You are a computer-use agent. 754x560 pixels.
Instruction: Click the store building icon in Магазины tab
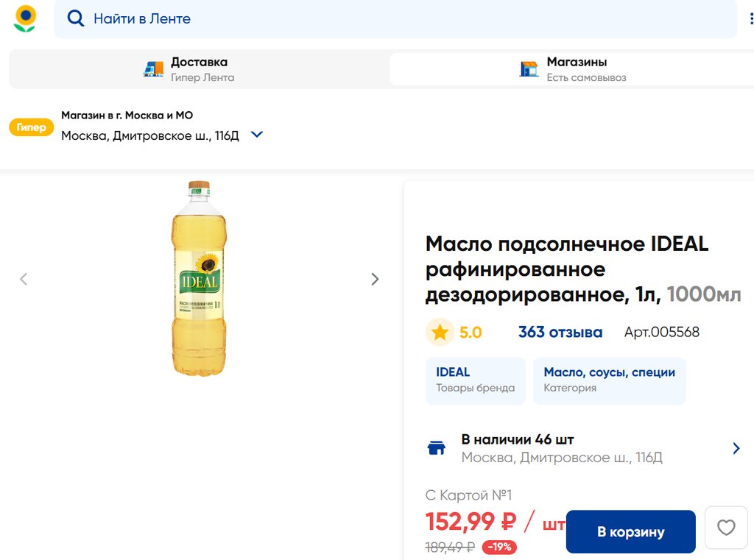(529, 69)
